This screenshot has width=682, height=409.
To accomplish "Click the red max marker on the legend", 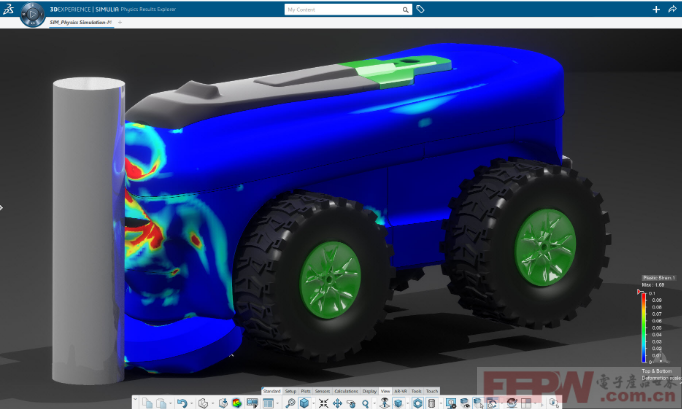I will [639, 292].
